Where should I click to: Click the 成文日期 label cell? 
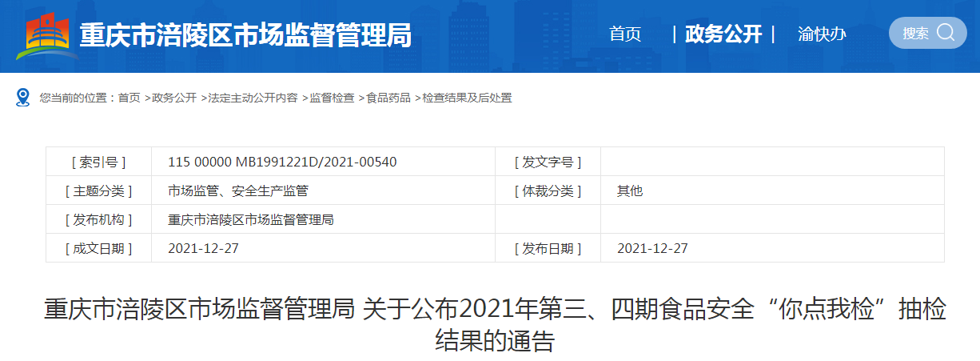98,248
